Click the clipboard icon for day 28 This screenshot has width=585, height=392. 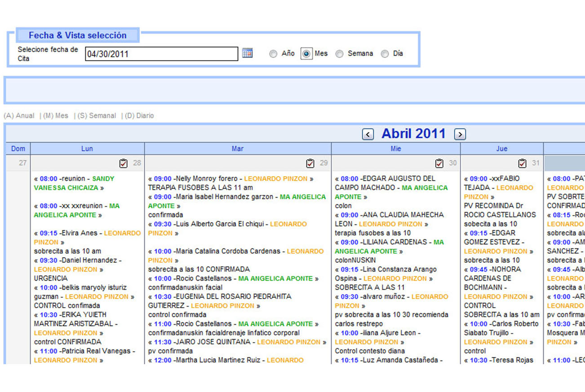[123, 163]
